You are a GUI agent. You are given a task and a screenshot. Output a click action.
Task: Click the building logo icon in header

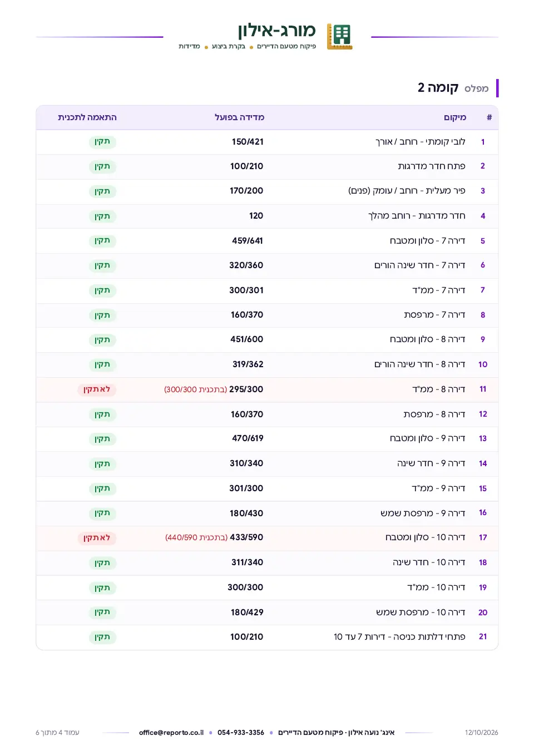[339, 37]
